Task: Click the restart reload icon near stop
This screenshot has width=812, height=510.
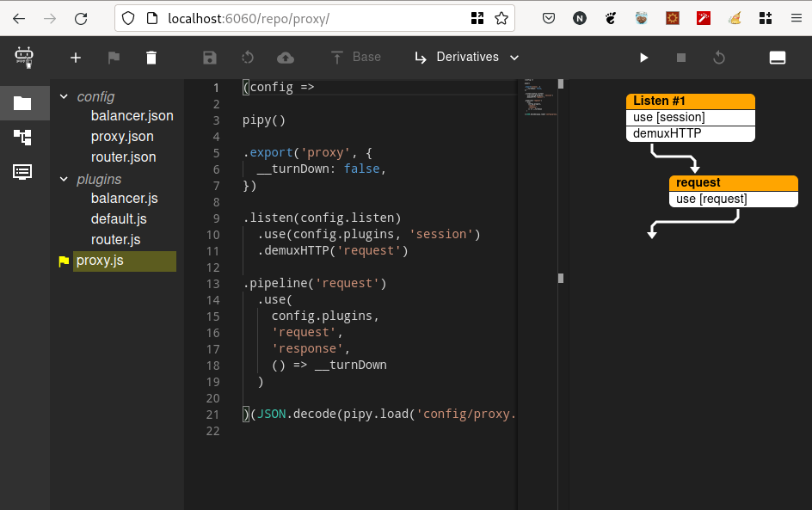Action: pos(719,58)
